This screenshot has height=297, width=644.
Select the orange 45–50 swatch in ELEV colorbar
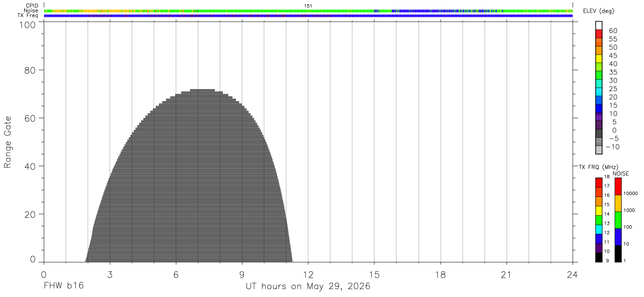click(x=599, y=50)
